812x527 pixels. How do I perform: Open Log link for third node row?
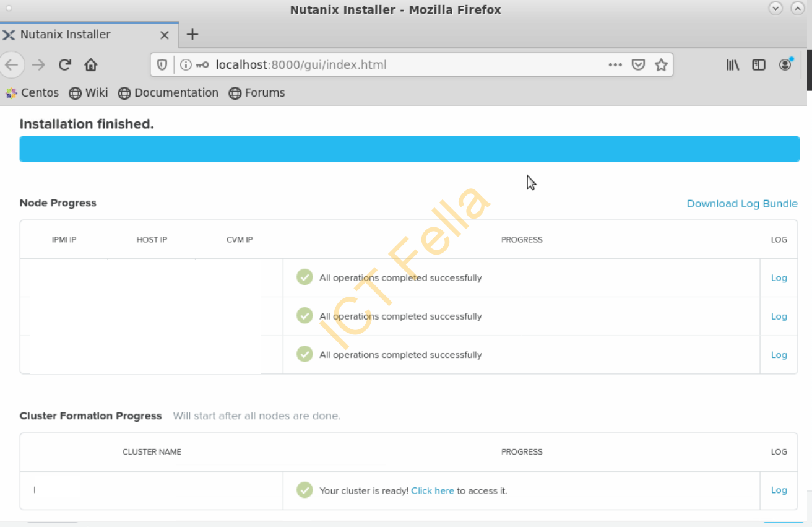click(779, 355)
